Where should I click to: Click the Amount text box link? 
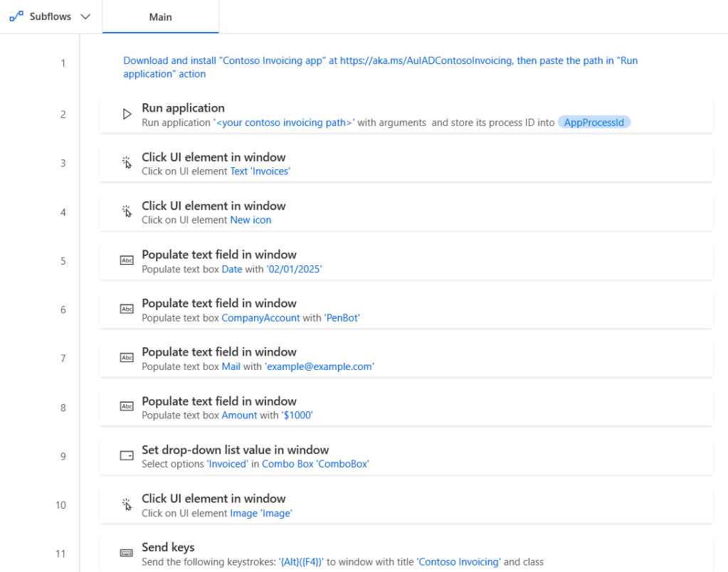coord(239,415)
